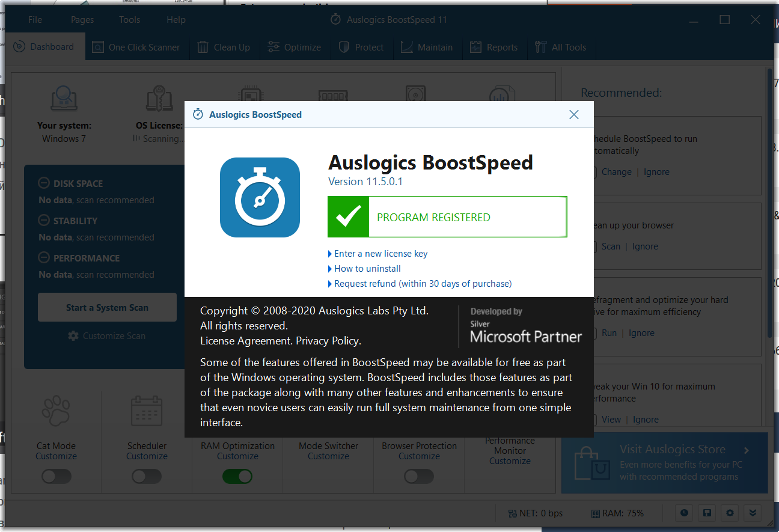Click Customize under Cat Mode
Image resolution: width=779 pixels, height=532 pixels.
pos(56,456)
